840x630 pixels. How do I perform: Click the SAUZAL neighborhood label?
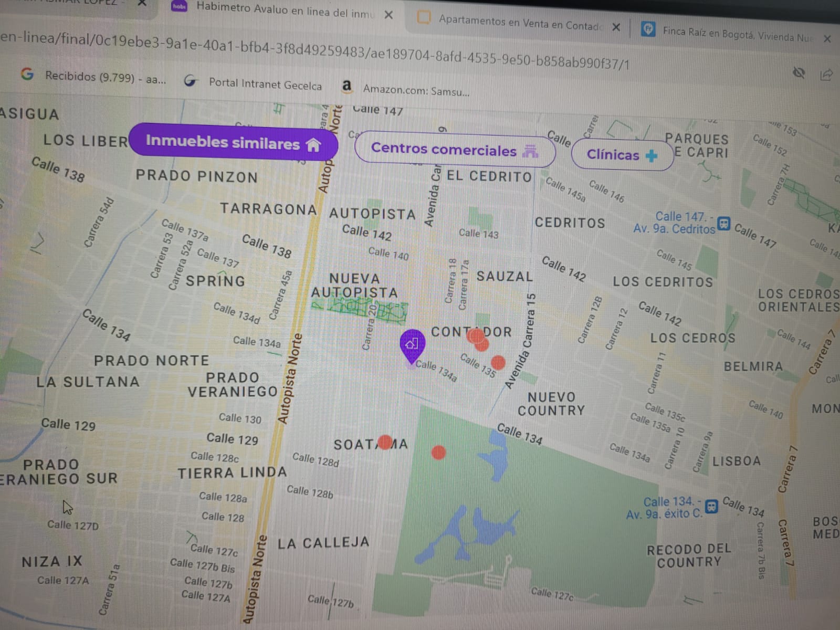(505, 276)
